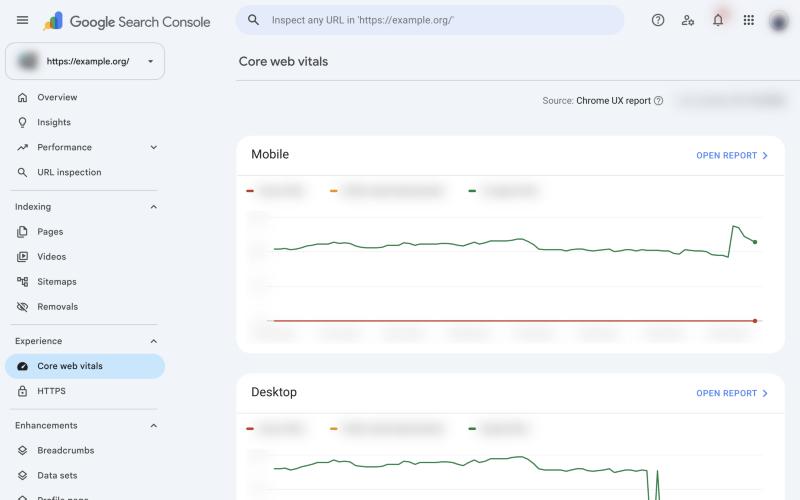This screenshot has width=800, height=500.
Task: Click the Videos play icon
Action: 22,257
